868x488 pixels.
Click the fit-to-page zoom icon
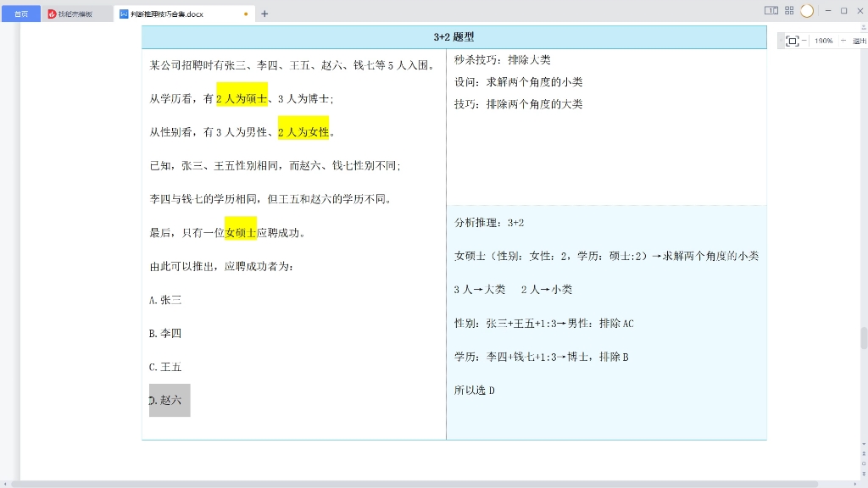(x=793, y=41)
